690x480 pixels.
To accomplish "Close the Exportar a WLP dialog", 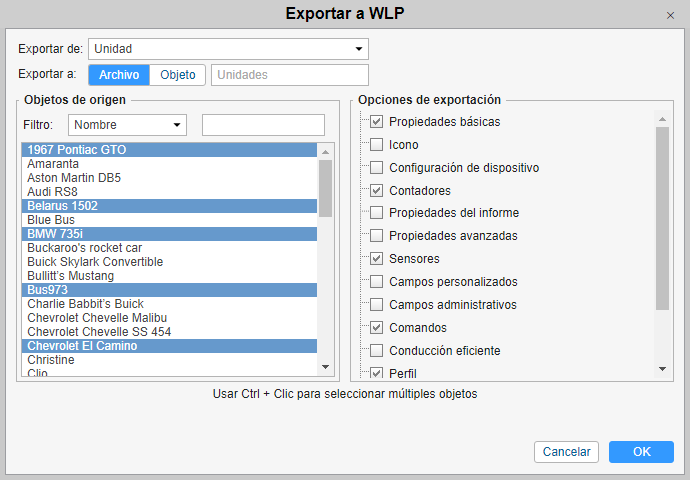I will coord(670,16).
